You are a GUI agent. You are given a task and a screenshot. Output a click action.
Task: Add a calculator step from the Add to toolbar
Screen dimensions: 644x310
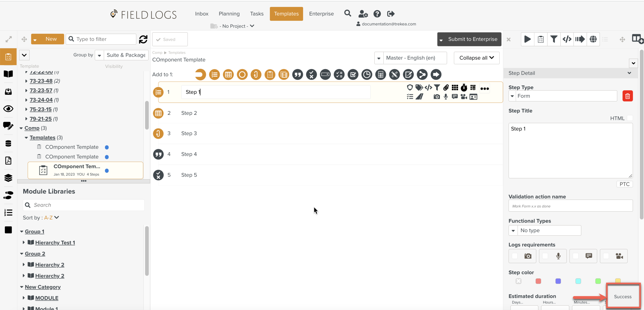[x=381, y=75]
